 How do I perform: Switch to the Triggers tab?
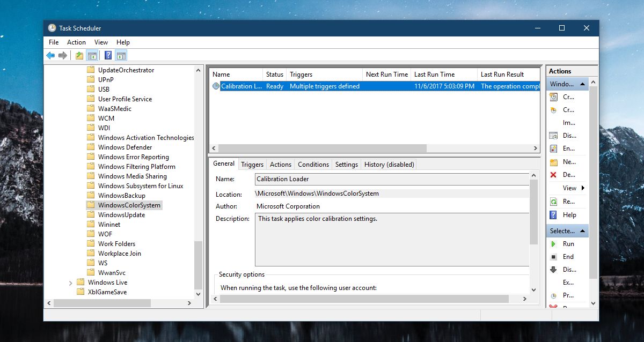(252, 165)
